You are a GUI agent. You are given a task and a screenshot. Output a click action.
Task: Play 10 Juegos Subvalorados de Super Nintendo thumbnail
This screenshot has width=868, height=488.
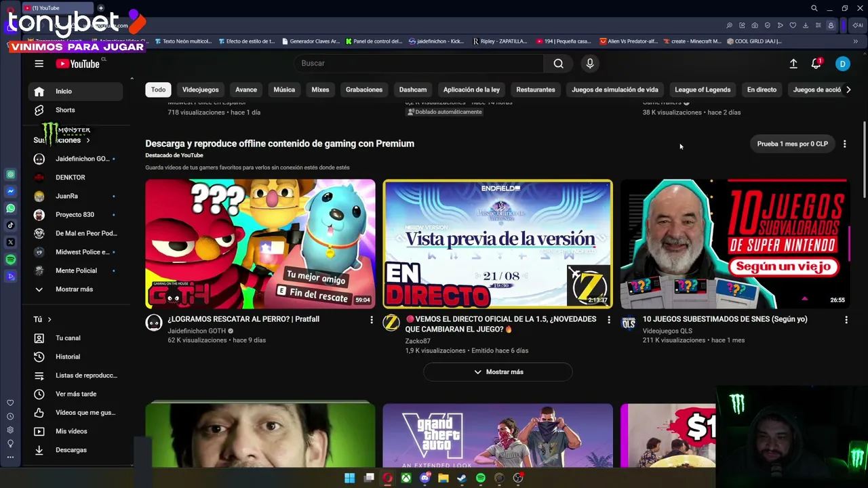[x=734, y=244]
